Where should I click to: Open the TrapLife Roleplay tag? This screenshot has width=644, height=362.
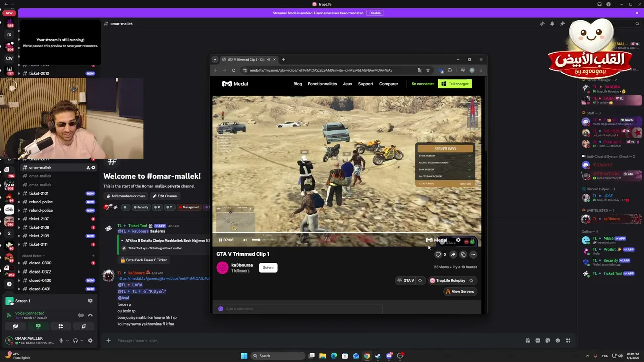tap(448, 281)
